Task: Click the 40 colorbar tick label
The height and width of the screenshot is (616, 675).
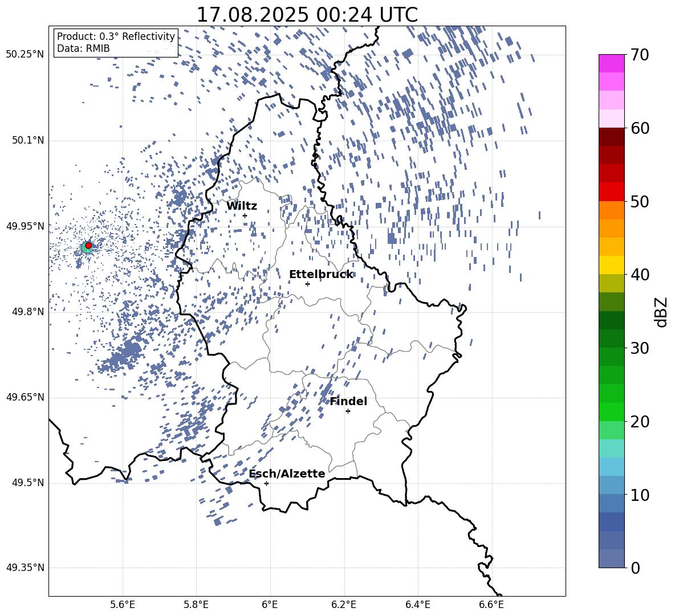Action: (640, 275)
